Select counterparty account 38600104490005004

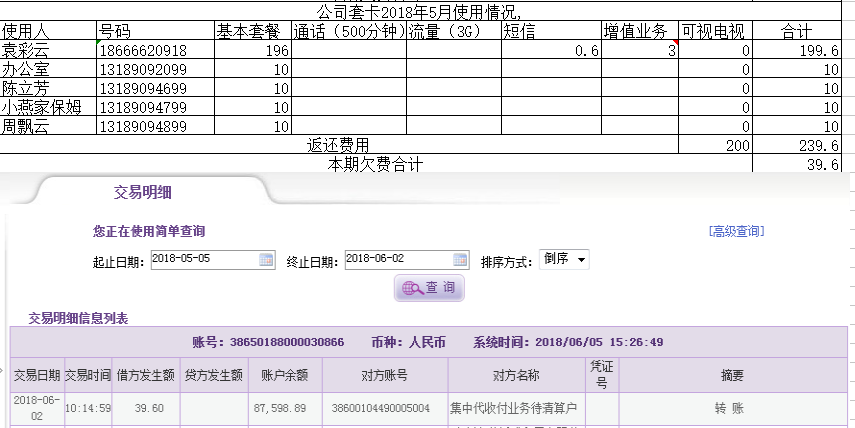click(x=381, y=408)
